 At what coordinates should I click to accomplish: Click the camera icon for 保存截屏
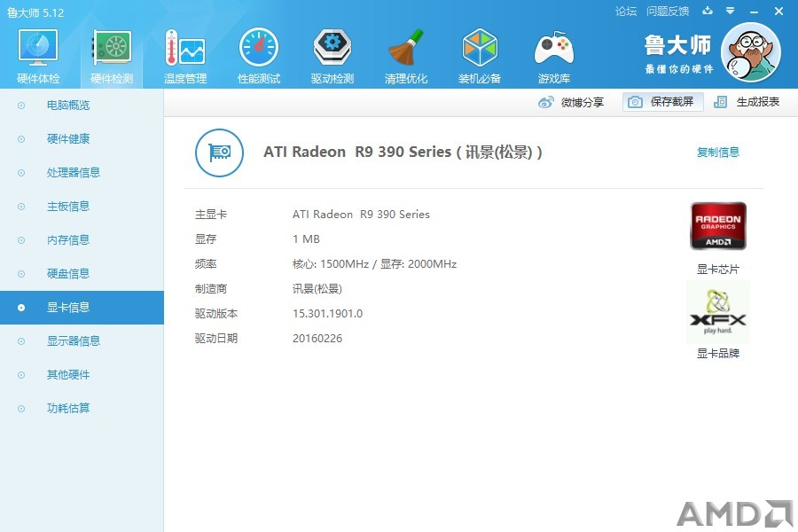click(x=635, y=102)
